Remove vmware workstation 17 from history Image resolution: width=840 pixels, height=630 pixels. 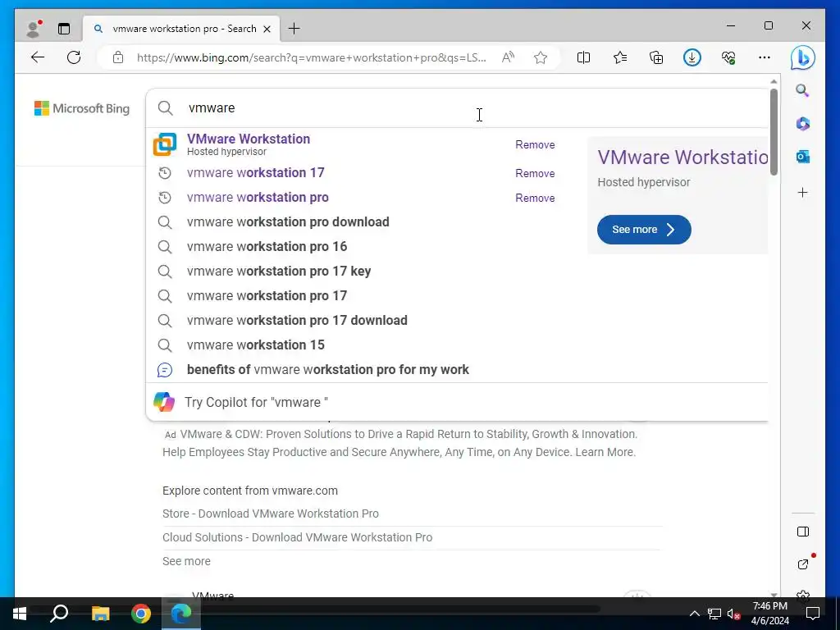535,174
